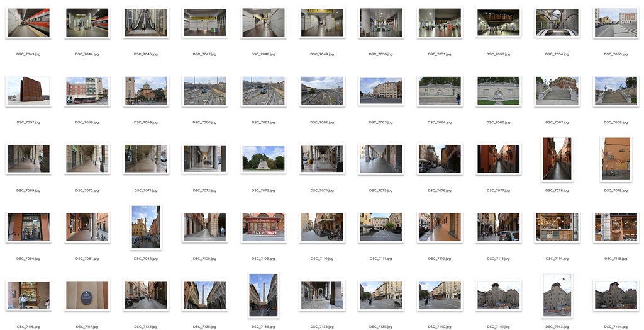The height and width of the screenshot is (330, 644).
Task: Click the DSC_7054.jpg thumbnail
Action: coord(557,23)
